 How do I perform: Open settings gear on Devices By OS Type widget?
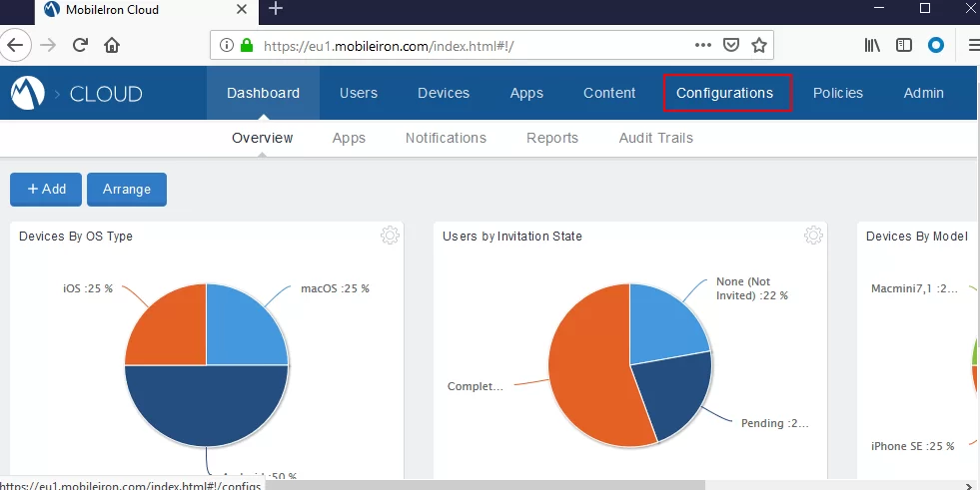click(390, 236)
